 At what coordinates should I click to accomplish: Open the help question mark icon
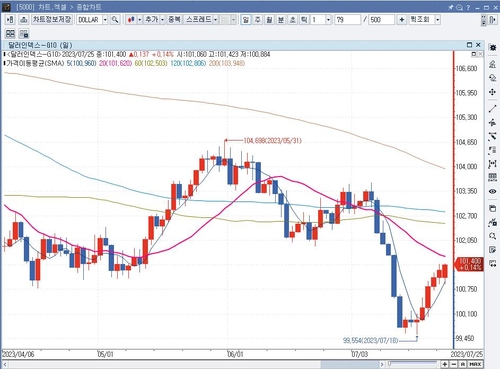click(468, 7)
